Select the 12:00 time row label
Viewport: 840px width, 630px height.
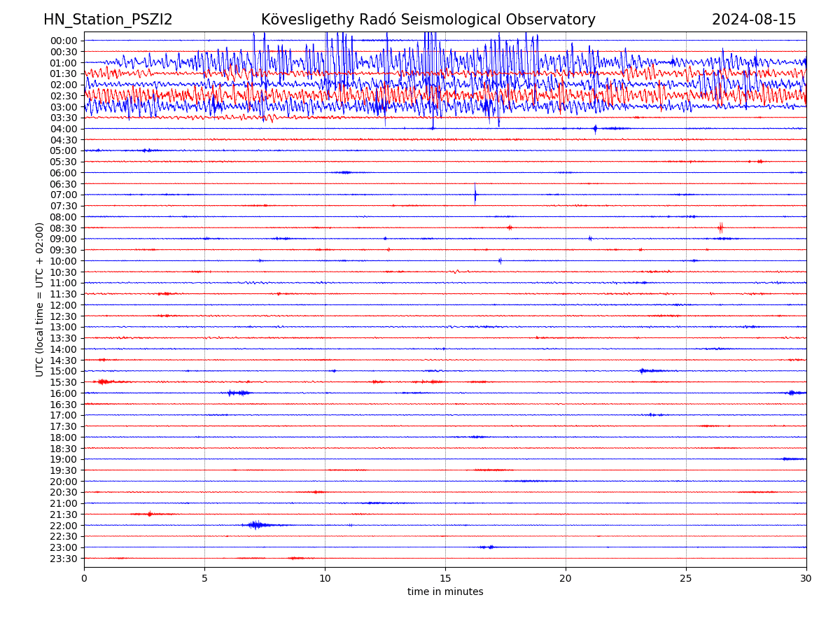(64, 305)
